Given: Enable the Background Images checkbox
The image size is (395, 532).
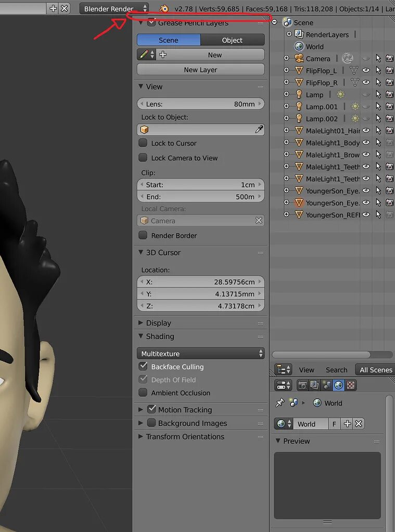Looking at the screenshot, I should 151,423.
